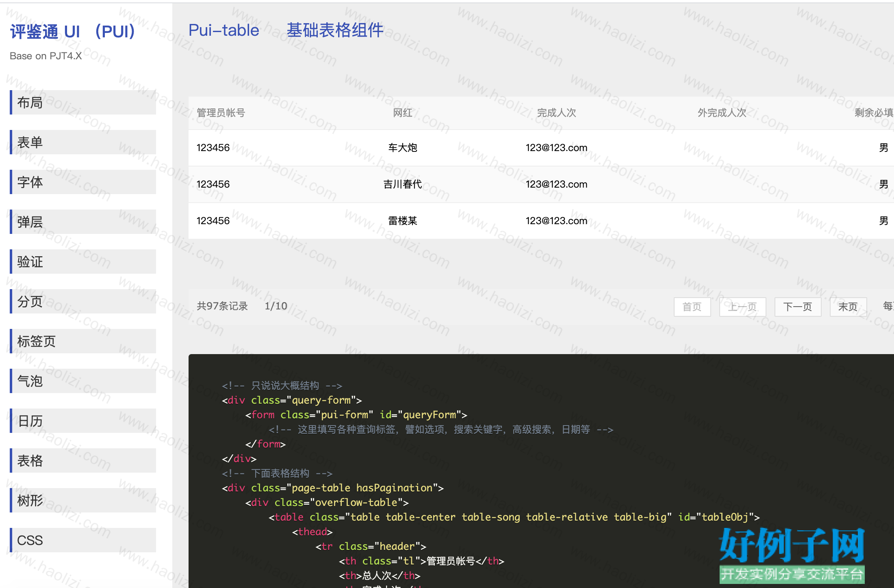Screen dimensions: 894x588
Task: Click the th class="tl" 管理员帐号 code line
Action: pyautogui.click(x=421, y=561)
